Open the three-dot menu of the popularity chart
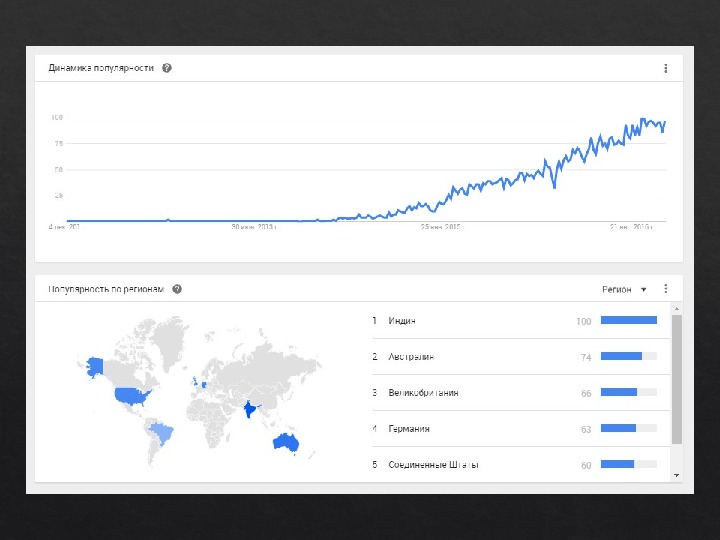The width and height of the screenshot is (720, 540). 666,69
